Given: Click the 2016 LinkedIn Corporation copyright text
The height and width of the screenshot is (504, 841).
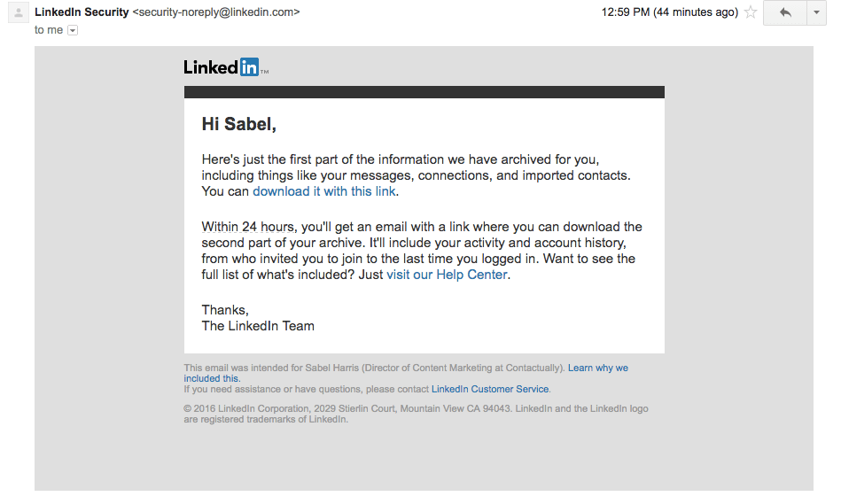Looking at the screenshot, I should pyautogui.click(x=416, y=414).
